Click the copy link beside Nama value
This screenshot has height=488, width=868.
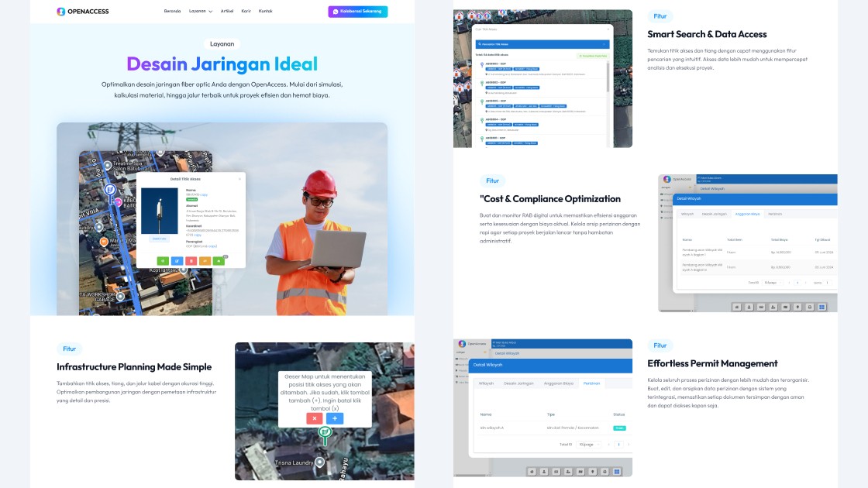[204, 194]
